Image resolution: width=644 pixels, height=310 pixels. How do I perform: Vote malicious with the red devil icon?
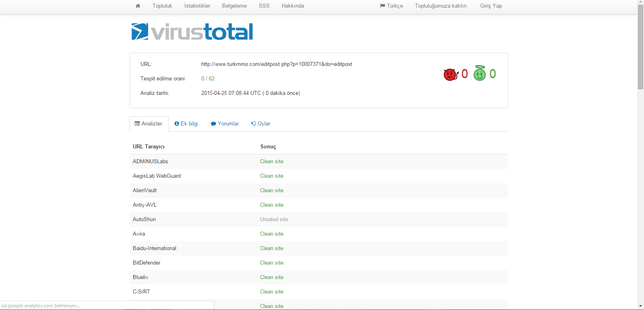451,74
